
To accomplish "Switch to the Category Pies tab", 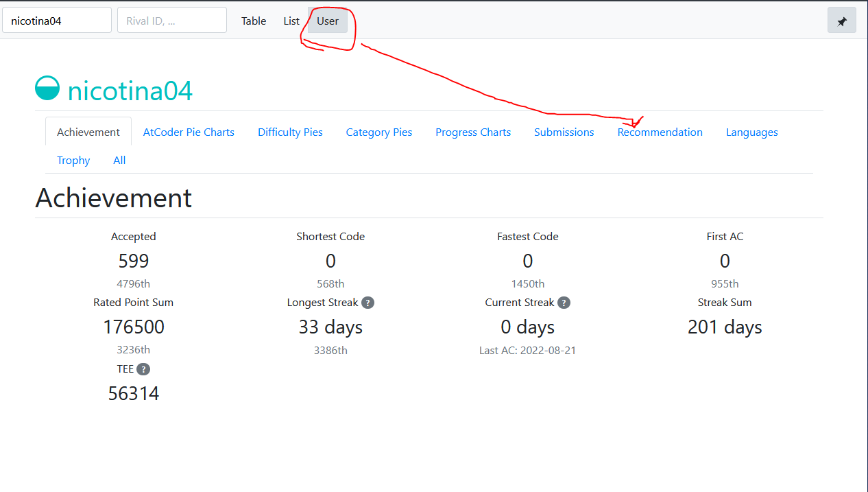I will pyautogui.click(x=379, y=132).
